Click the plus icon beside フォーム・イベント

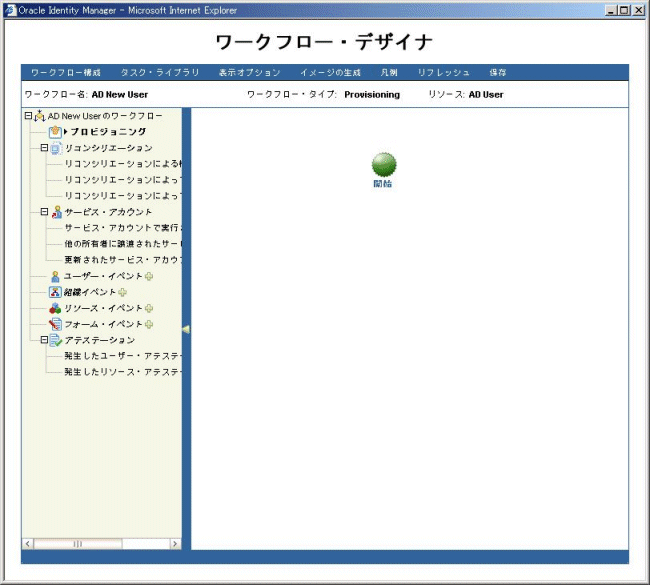click(149, 324)
